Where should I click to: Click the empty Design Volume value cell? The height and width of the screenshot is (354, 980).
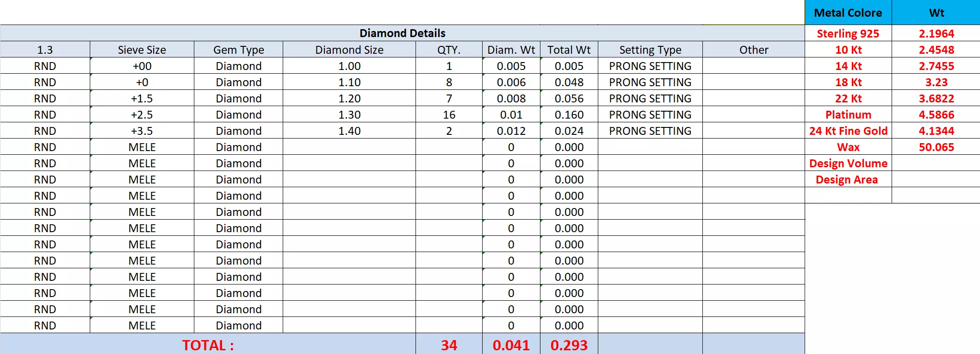click(x=936, y=163)
